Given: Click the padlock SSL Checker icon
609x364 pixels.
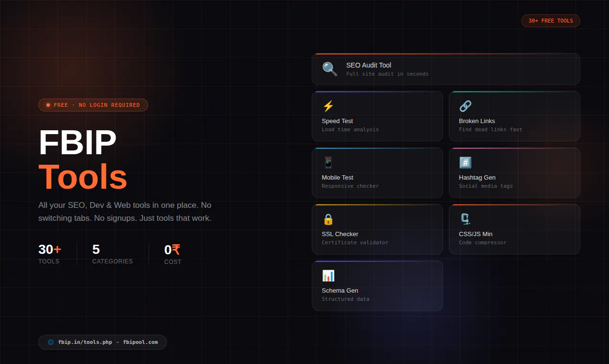Looking at the screenshot, I should [x=328, y=219].
